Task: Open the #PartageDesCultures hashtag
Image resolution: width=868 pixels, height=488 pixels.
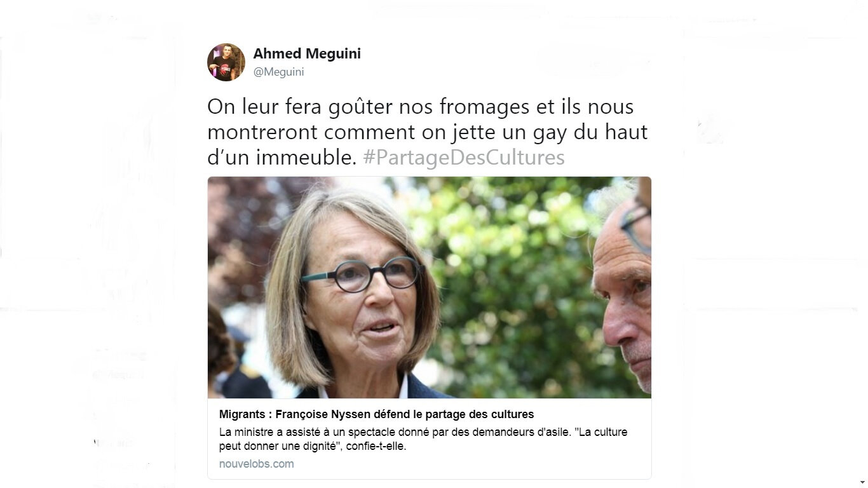Action: coord(464,157)
